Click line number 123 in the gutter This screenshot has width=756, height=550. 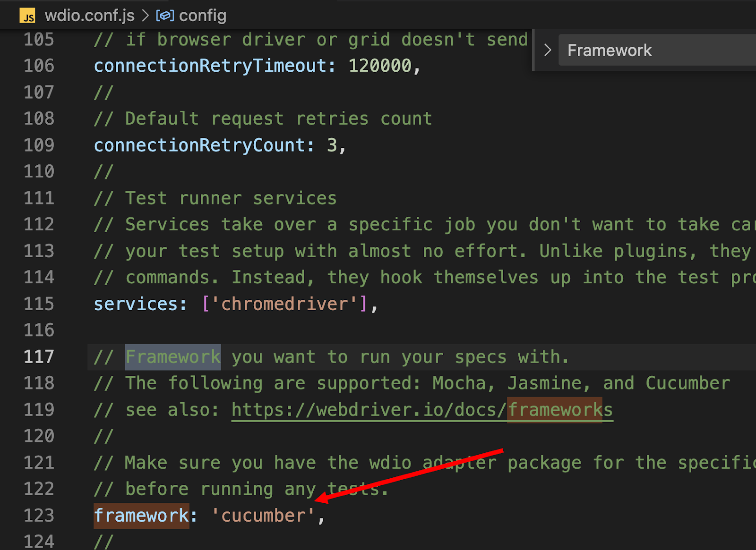(x=39, y=515)
